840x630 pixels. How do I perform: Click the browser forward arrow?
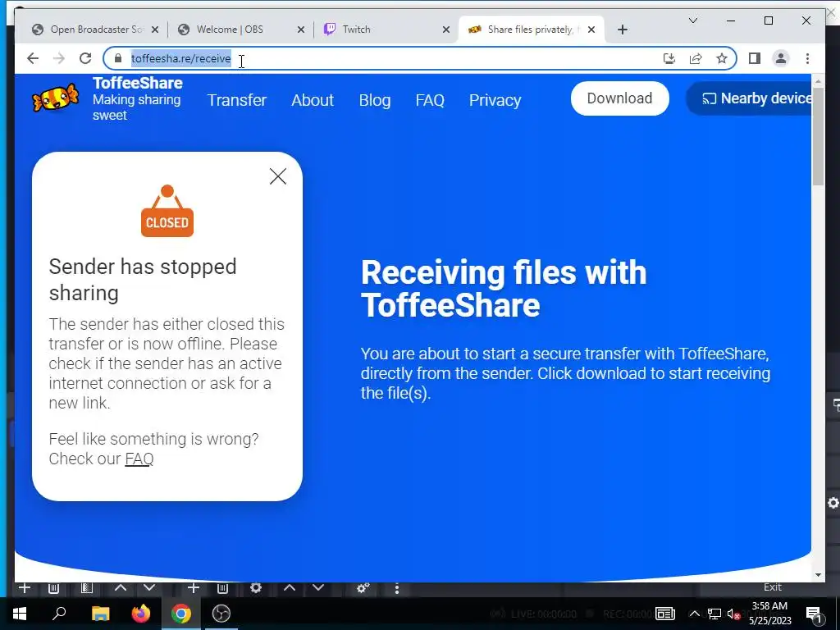(59, 58)
